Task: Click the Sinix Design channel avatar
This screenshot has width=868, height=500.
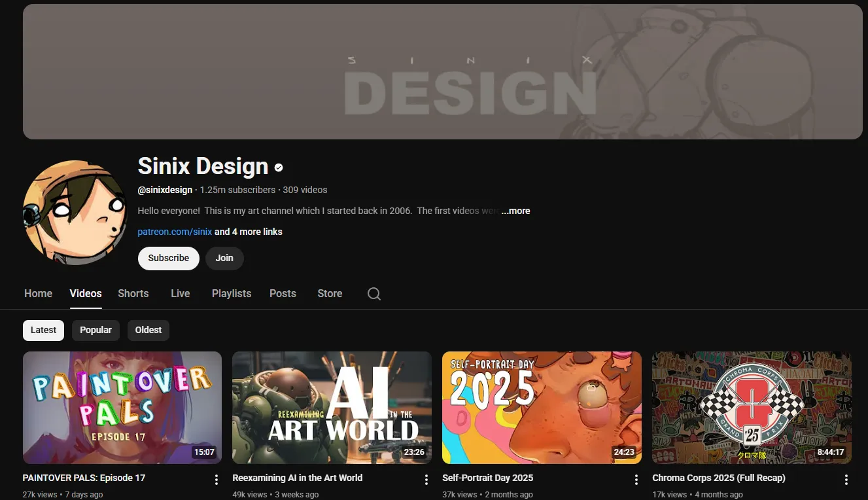Action: [x=75, y=211]
